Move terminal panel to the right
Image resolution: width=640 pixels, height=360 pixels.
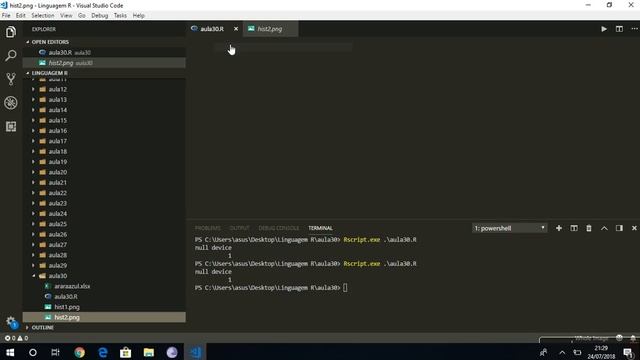[x=619, y=228]
